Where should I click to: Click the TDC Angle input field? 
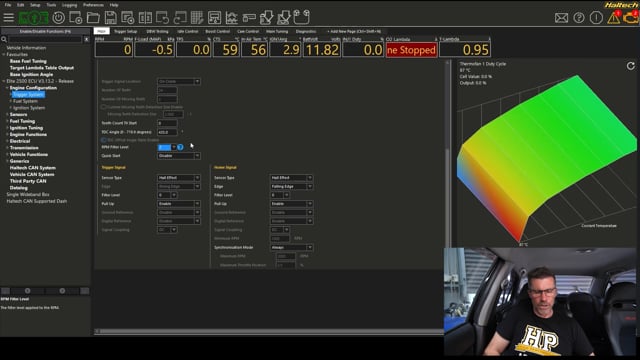click(x=167, y=132)
